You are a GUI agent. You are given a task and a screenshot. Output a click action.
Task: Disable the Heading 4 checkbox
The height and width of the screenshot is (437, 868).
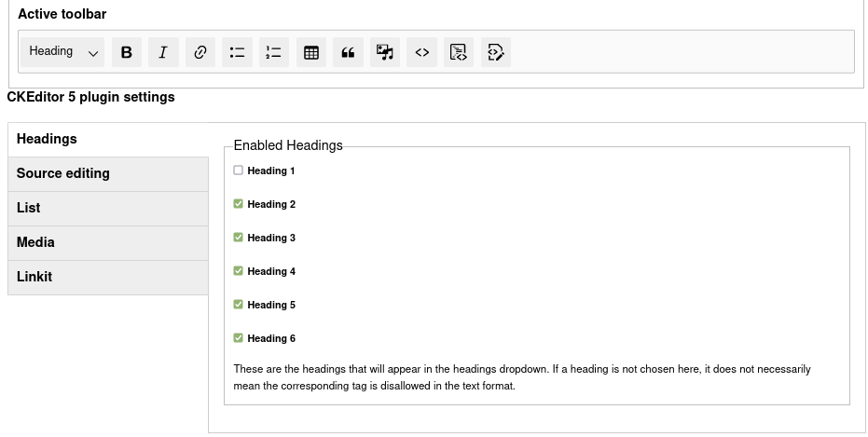pyautogui.click(x=239, y=271)
